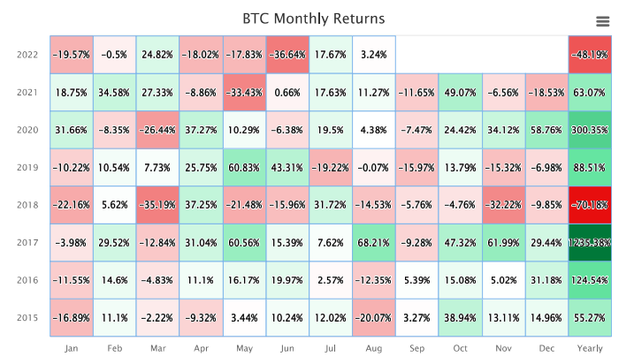Viewport: 634px width, 364px height.
Task: Click the BTC Monthly Returns title
Action: pyautogui.click(x=314, y=19)
